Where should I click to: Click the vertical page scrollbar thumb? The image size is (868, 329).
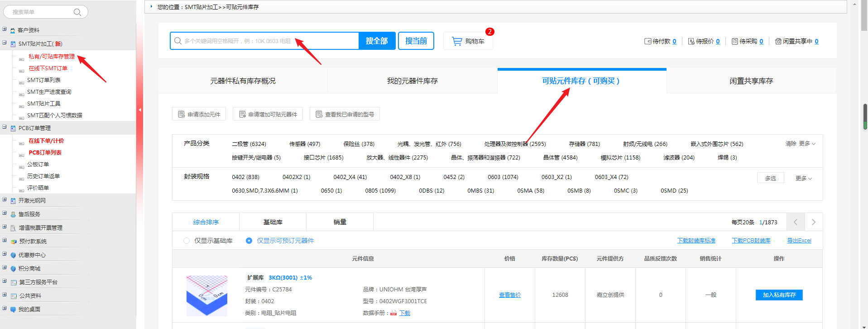point(865,116)
